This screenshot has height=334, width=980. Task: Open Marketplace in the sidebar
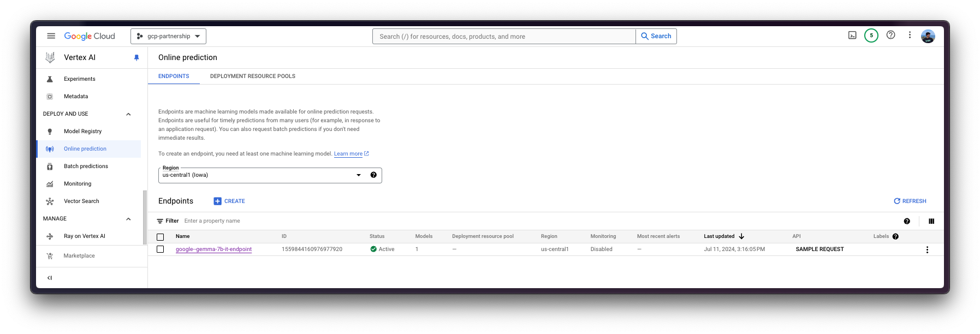click(x=79, y=256)
